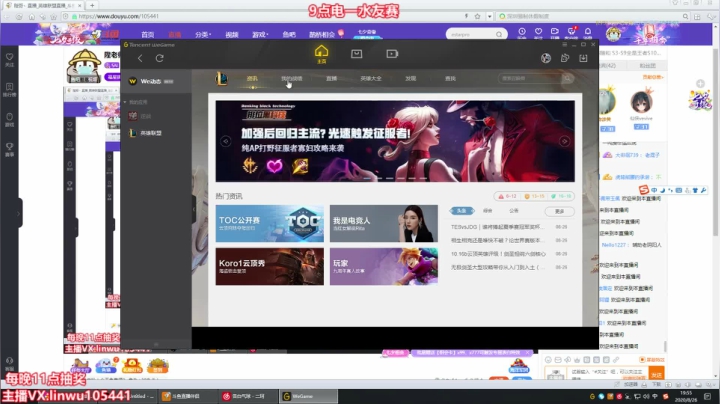This screenshot has height=404, width=720.
Task: Toggle Sogou 中 language mode button
Action: point(654,190)
